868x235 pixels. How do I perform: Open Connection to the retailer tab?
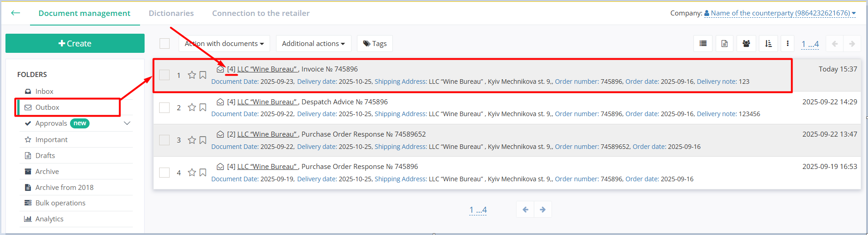point(261,13)
